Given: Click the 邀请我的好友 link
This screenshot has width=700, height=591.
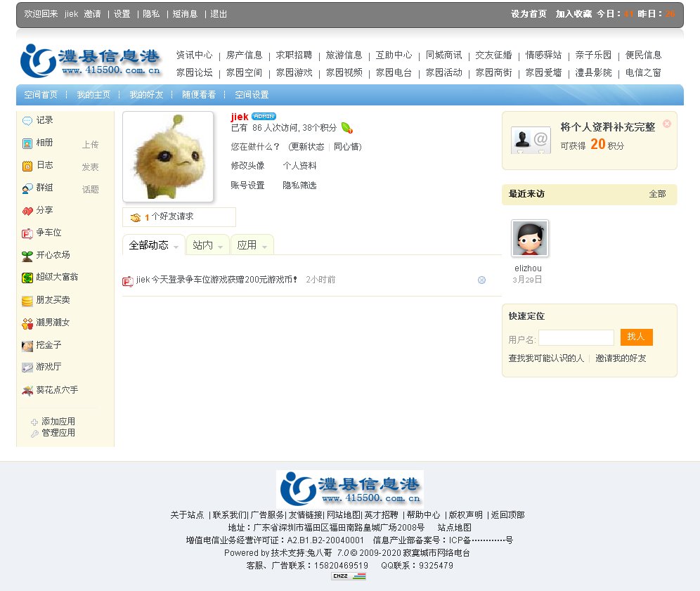Looking at the screenshot, I should [621, 358].
